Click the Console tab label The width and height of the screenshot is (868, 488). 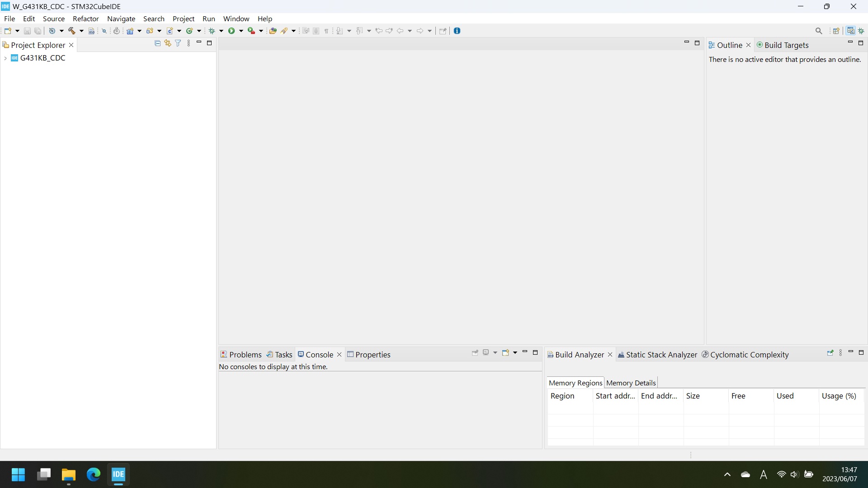point(319,355)
